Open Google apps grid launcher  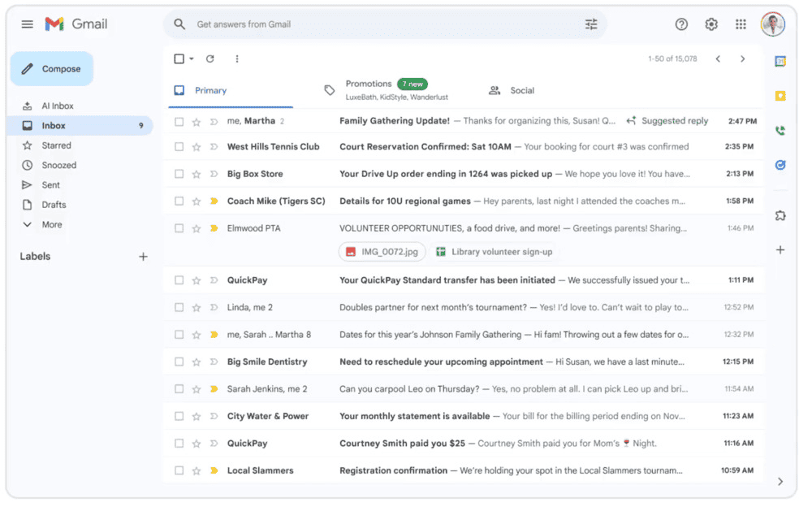point(741,24)
